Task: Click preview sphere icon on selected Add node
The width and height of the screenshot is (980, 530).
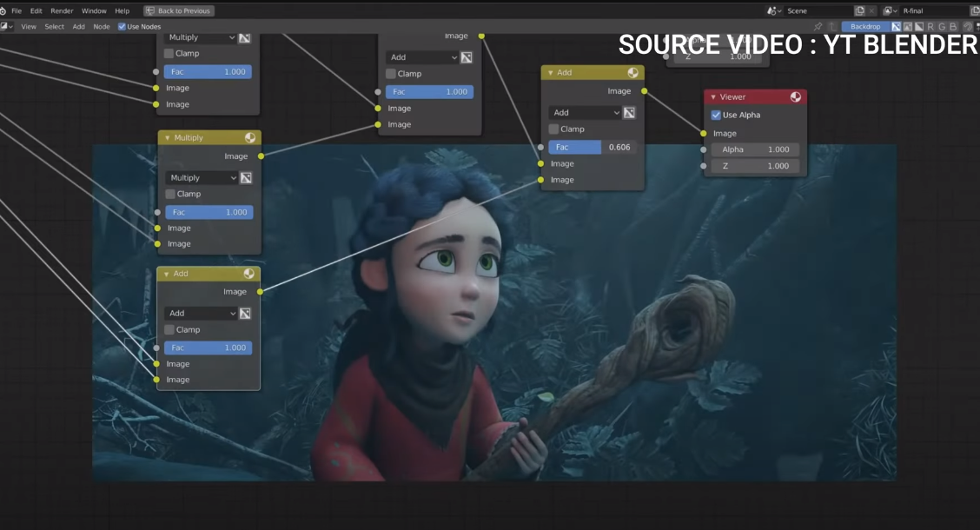Action: point(248,274)
